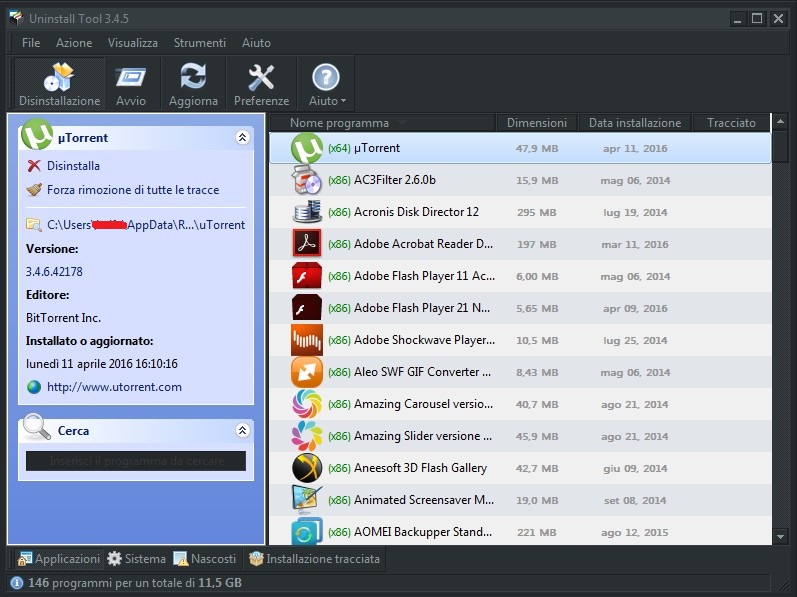This screenshot has height=597, width=797.
Task: Select '47,9 MB' size of µTorrent
Action: pos(537,148)
